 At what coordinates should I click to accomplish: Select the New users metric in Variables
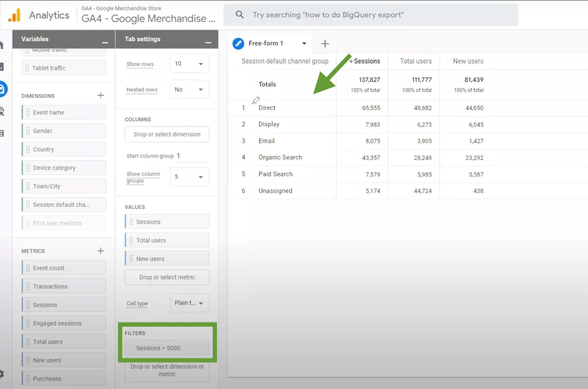click(64, 360)
